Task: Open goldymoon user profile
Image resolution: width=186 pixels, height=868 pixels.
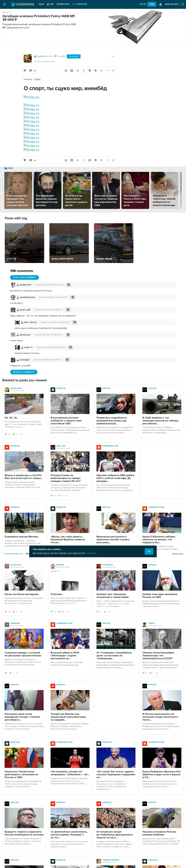Action: [25, 285]
